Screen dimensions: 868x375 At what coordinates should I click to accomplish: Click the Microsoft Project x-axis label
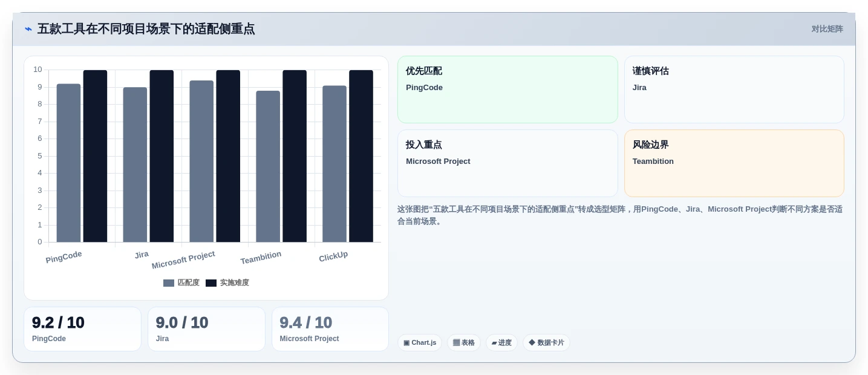[183, 260]
